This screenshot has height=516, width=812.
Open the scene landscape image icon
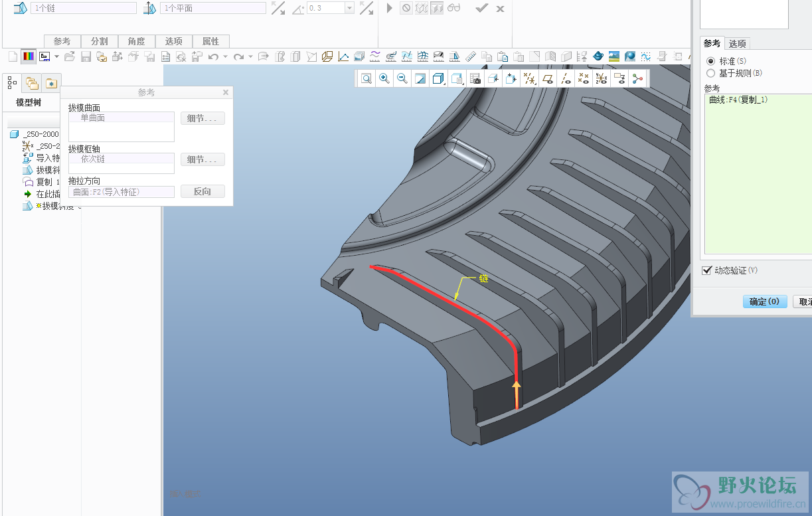point(613,56)
